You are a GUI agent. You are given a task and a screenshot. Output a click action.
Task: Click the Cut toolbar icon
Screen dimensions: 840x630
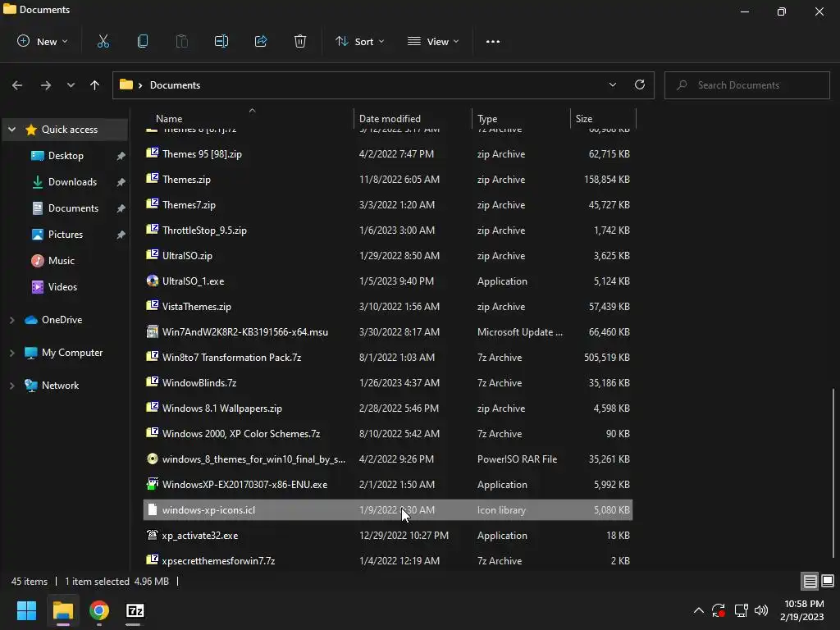coord(103,41)
